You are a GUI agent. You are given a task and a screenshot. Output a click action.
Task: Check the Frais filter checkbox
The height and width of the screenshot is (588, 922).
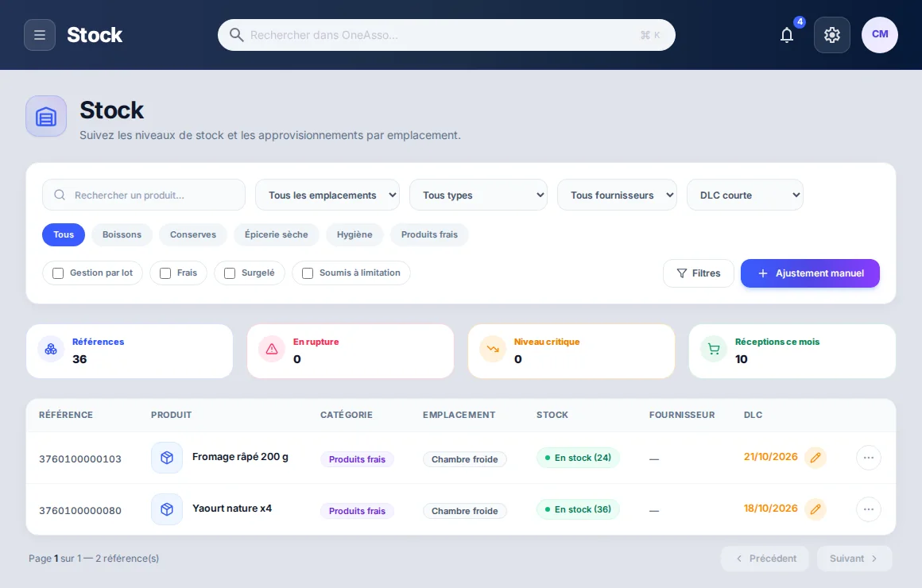tap(165, 273)
